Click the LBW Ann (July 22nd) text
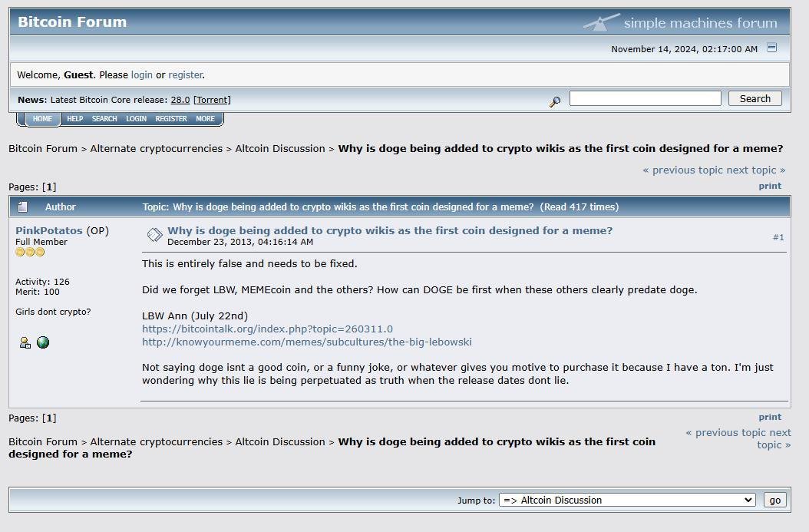This screenshot has width=809, height=532. [195, 316]
